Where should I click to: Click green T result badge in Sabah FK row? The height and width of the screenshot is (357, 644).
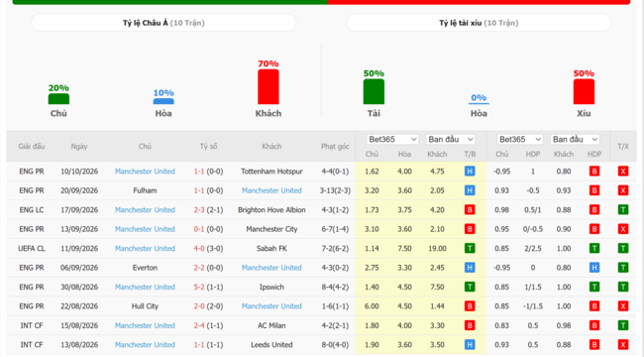click(x=470, y=249)
